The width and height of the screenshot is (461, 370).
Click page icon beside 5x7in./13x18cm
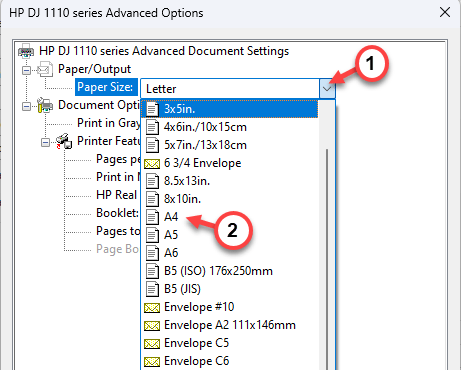click(152, 145)
